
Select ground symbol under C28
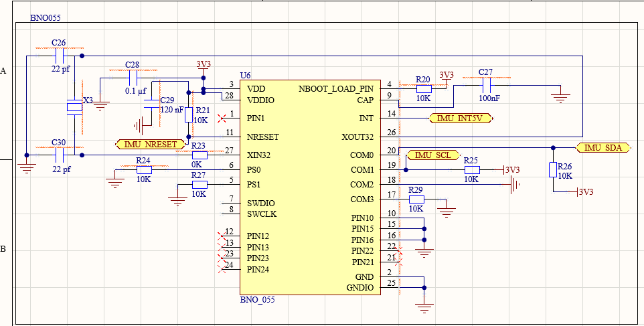100,105
